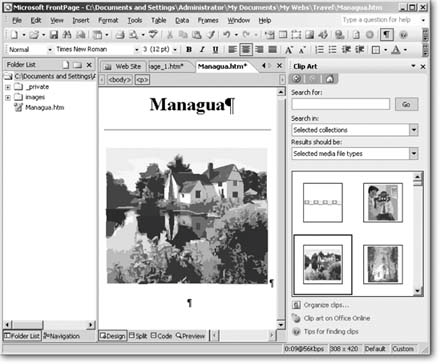Apply numbered list formatting

[319, 50]
